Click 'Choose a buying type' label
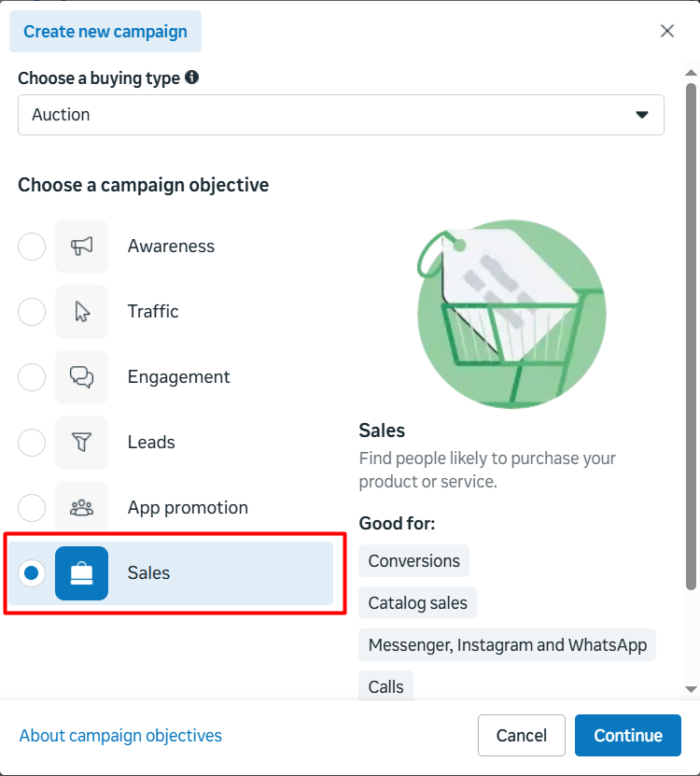The width and height of the screenshot is (700, 776). [x=99, y=78]
